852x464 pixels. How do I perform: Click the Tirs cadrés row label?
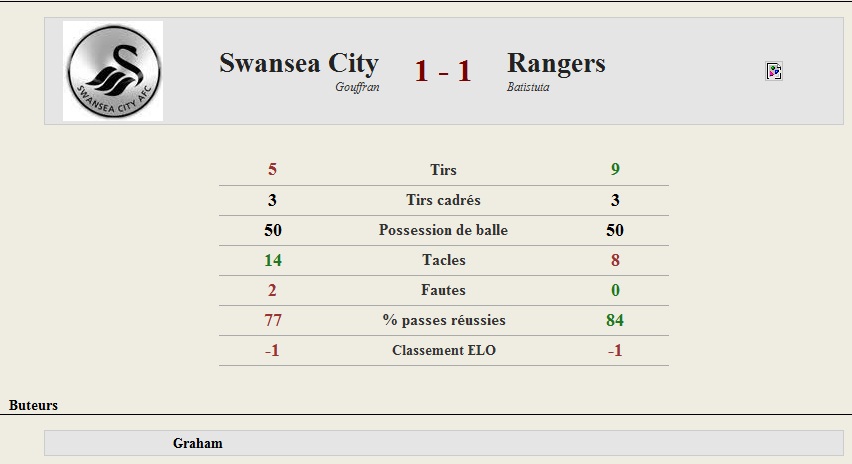pyautogui.click(x=443, y=200)
